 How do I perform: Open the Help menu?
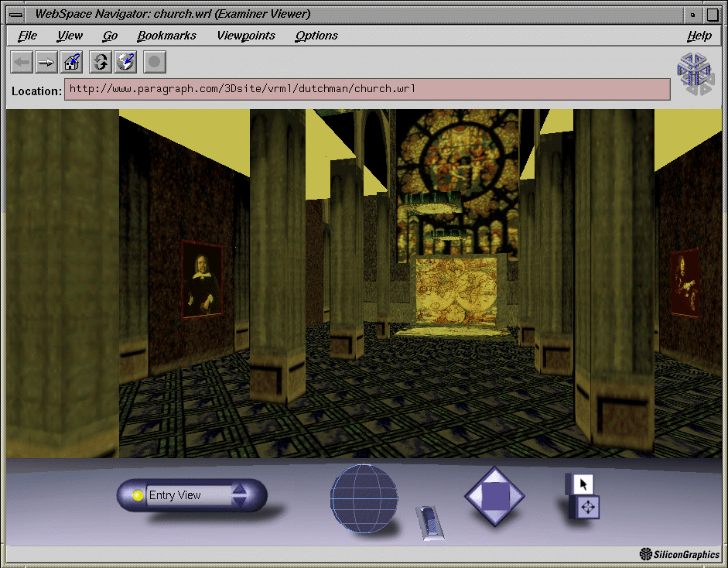pyautogui.click(x=699, y=36)
